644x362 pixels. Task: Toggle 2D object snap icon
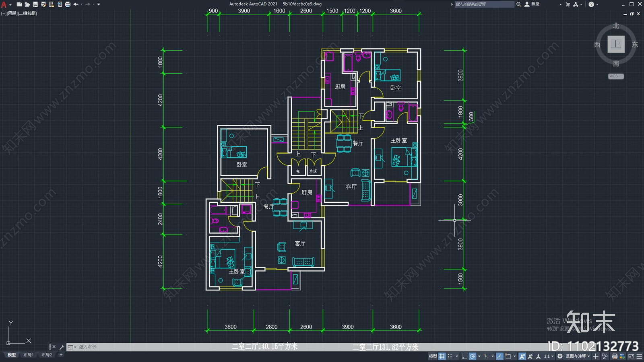click(x=508, y=356)
